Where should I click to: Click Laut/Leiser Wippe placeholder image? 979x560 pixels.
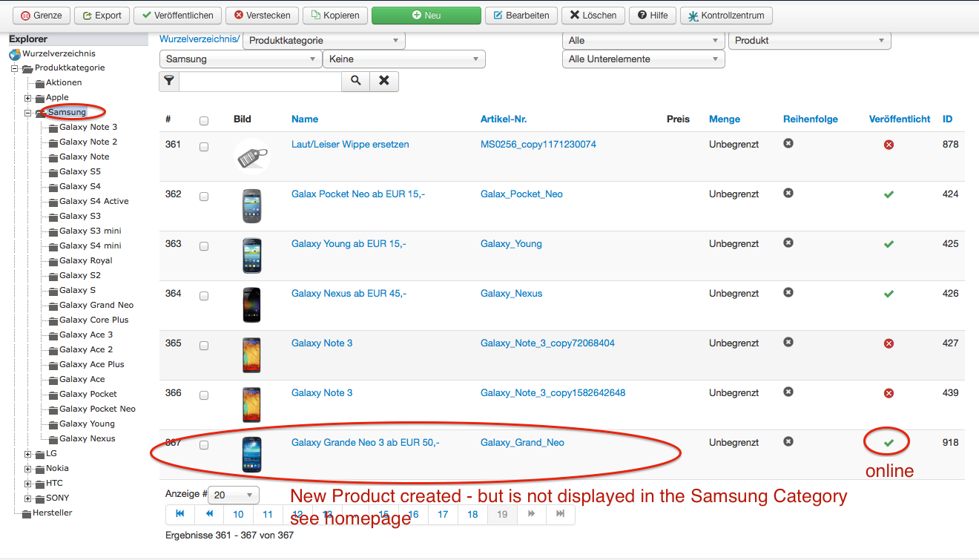coord(252,156)
